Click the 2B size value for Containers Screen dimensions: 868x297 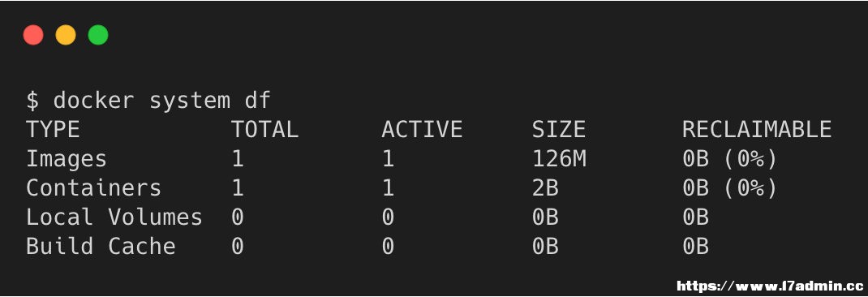click(545, 187)
